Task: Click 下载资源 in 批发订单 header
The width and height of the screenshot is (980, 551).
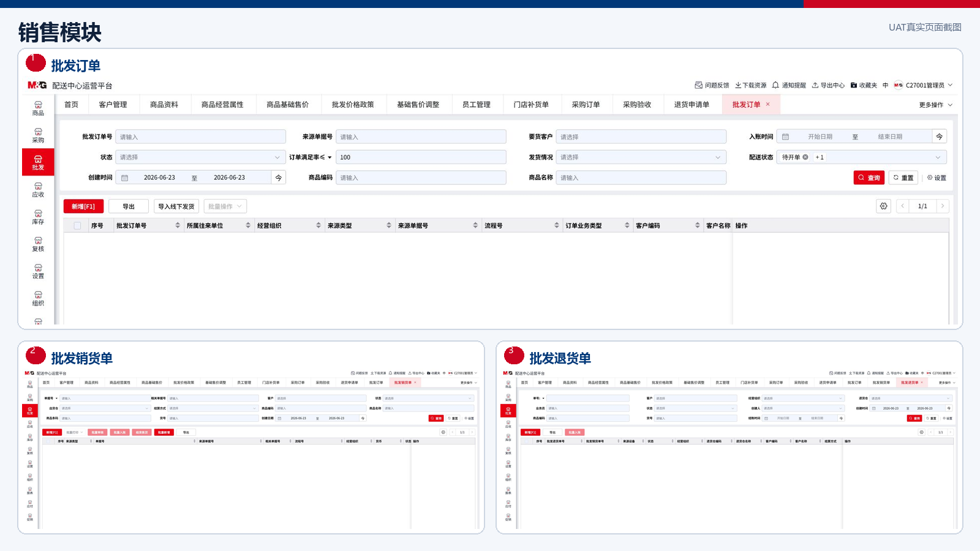Action: pos(751,85)
